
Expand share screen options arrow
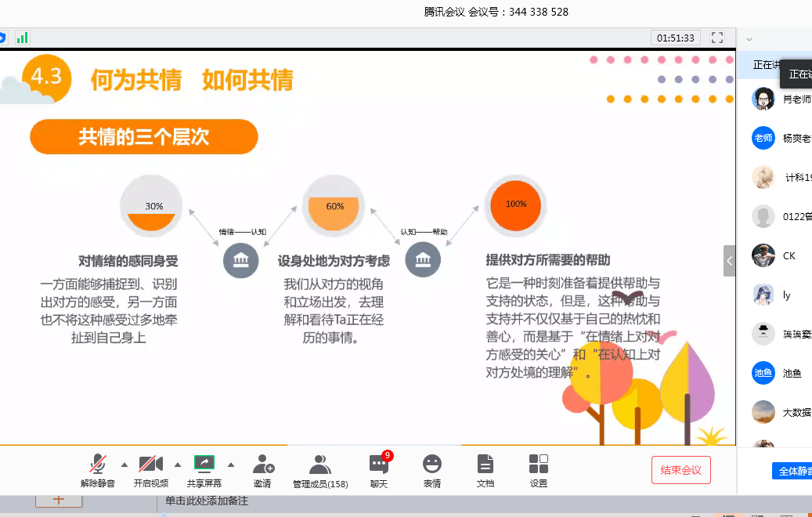(231, 464)
